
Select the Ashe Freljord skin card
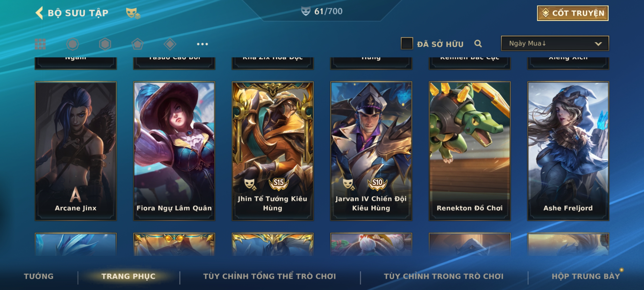(568, 151)
